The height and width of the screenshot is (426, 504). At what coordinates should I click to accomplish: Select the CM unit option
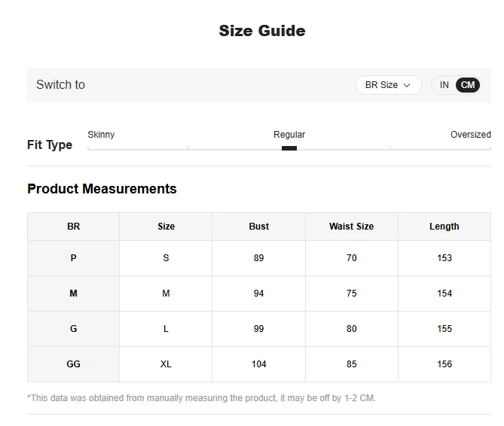point(468,85)
